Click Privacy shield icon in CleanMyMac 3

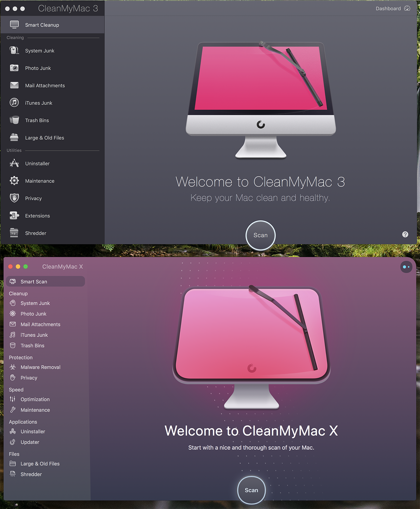(14, 198)
